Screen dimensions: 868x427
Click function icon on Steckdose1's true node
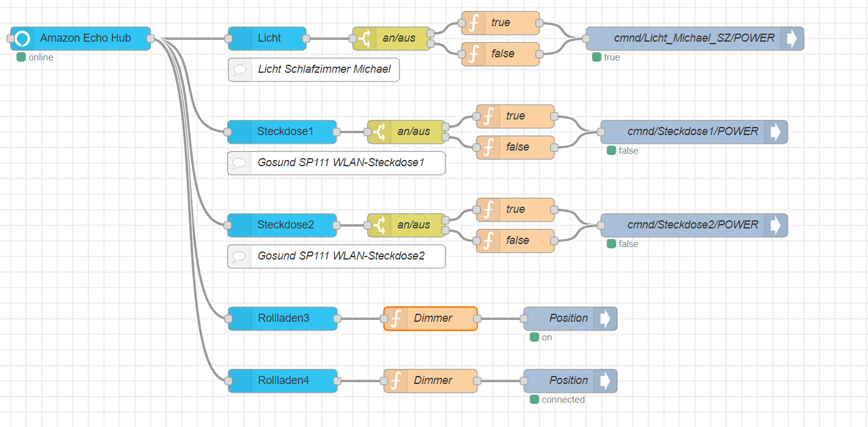click(x=488, y=116)
